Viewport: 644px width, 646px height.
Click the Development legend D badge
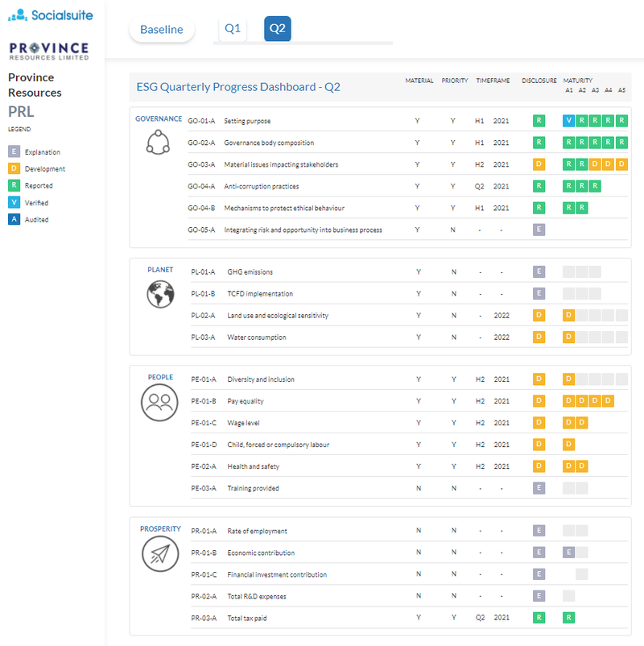click(x=14, y=168)
